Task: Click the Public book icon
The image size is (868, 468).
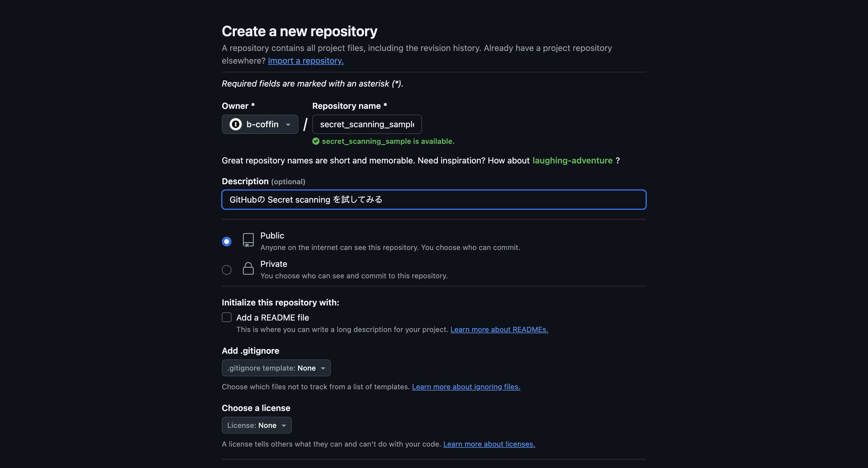Action: pyautogui.click(x=248, y=240)
